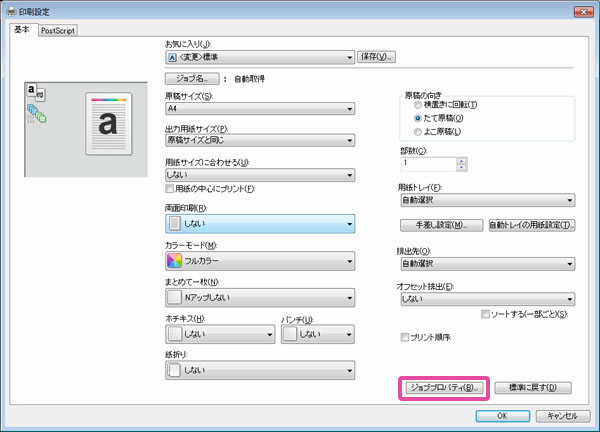Click the N-up layout icon in まとめて一枚

point(174,298)
